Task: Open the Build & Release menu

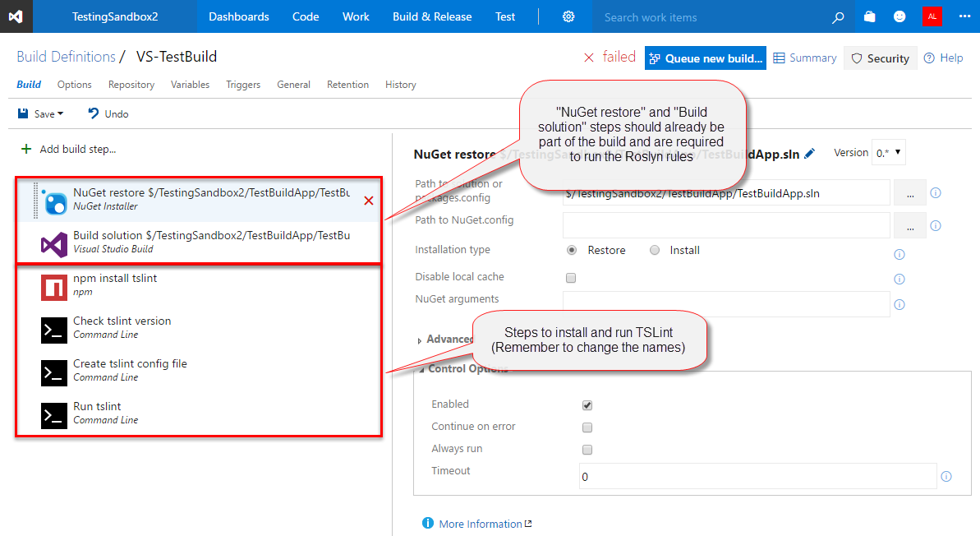Action: click(x=432, y=16)
